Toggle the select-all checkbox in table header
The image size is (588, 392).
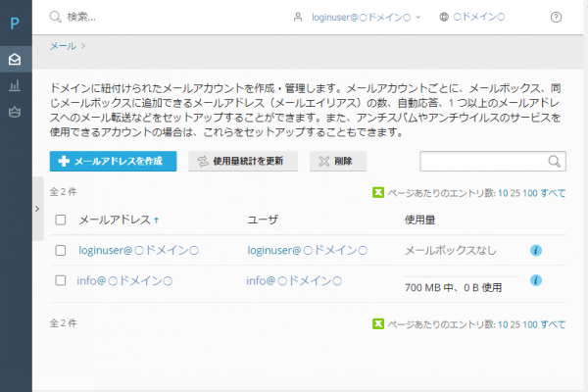(x=61, y=220)
